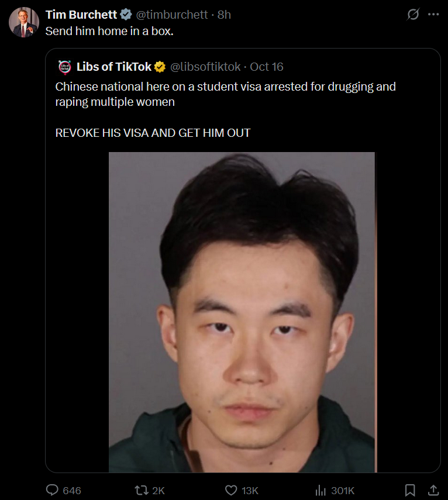The width and height of the screenshot is (448, 500).
Task: Click the gold verified badge on Libs of TikTok
Action: [x=160, y=67]
